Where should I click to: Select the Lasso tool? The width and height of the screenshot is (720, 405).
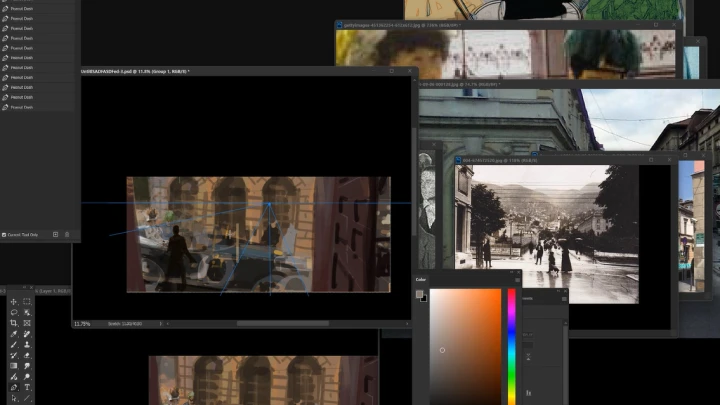point(14,312)
